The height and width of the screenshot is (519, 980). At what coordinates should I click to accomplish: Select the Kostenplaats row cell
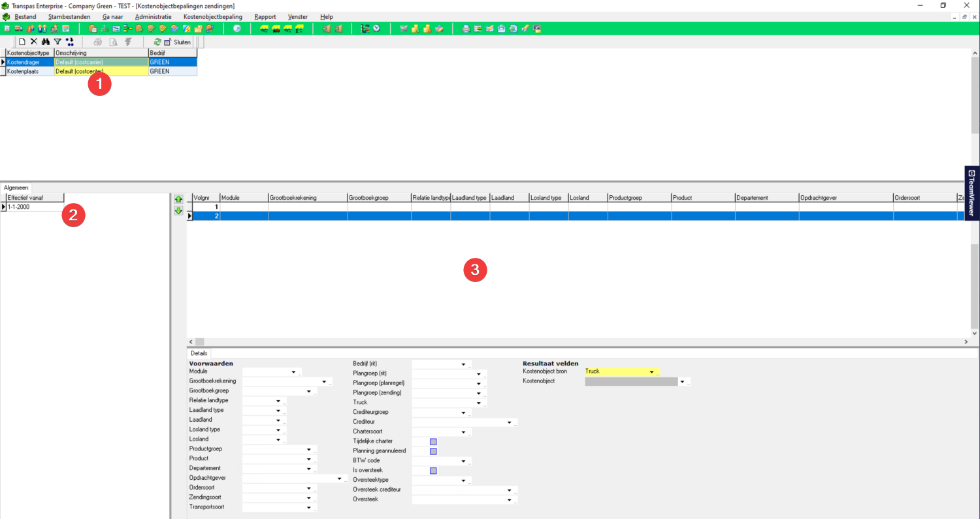click(30, 71)
